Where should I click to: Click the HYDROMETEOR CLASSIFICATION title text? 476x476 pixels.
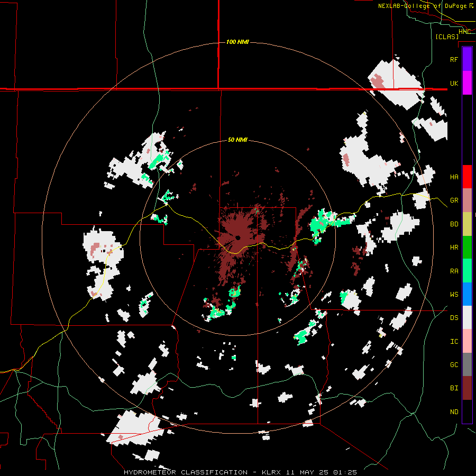186,472
